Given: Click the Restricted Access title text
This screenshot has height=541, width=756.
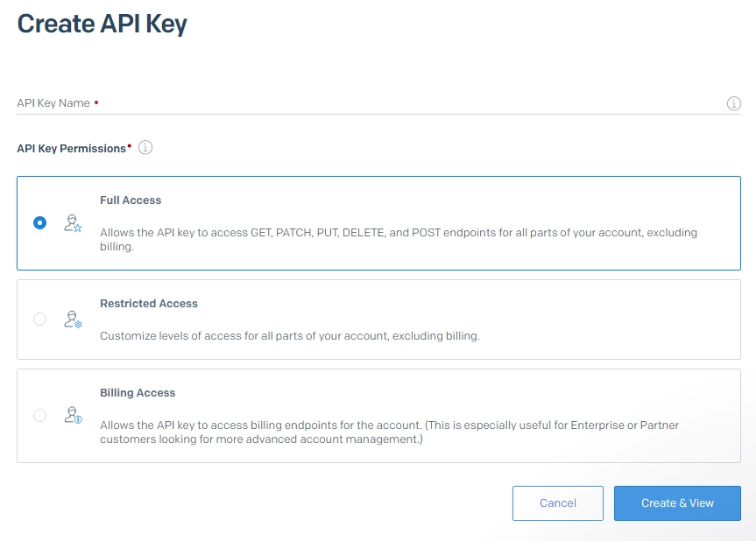Looking at the screenshot, I should pos(149,304).
